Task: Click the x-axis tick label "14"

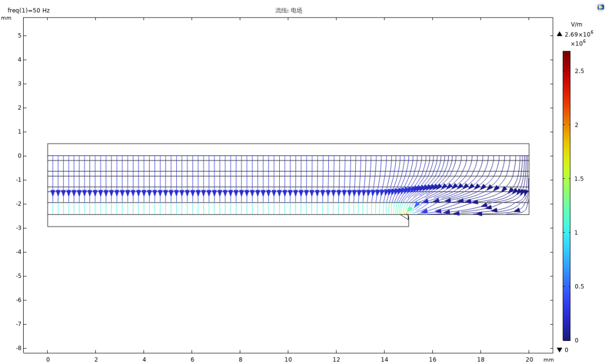Action: pos(385,359)
